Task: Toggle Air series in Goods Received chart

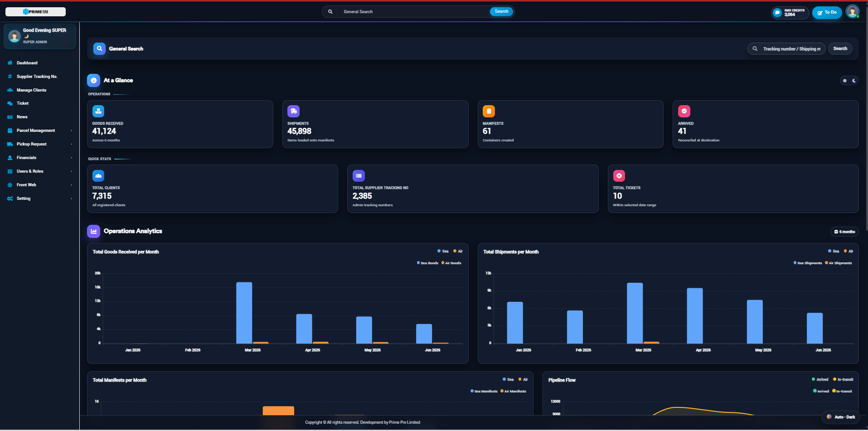Action: (458, 251)
